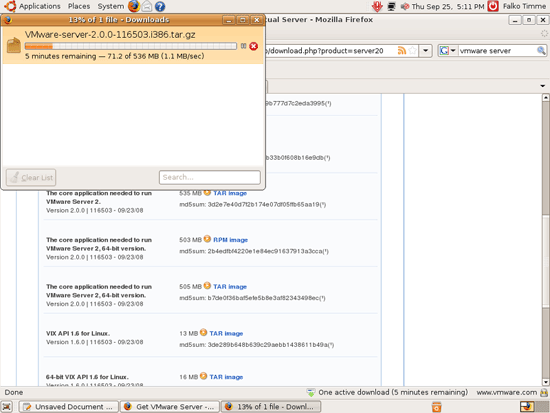Click the orange tray icon in the bottom panel
The width and height of the screenshot is (550, 413).
[436, 407]
